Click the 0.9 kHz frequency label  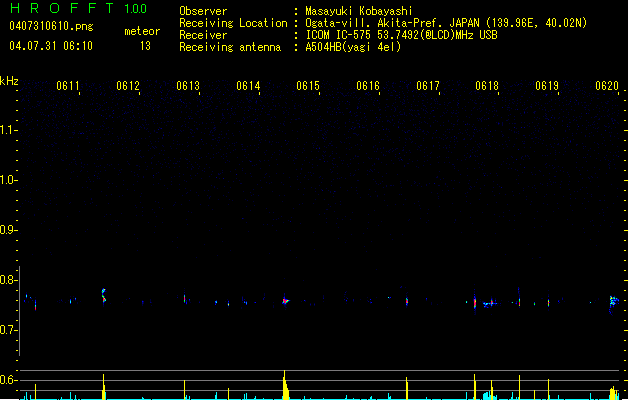(x=8, y=230)
